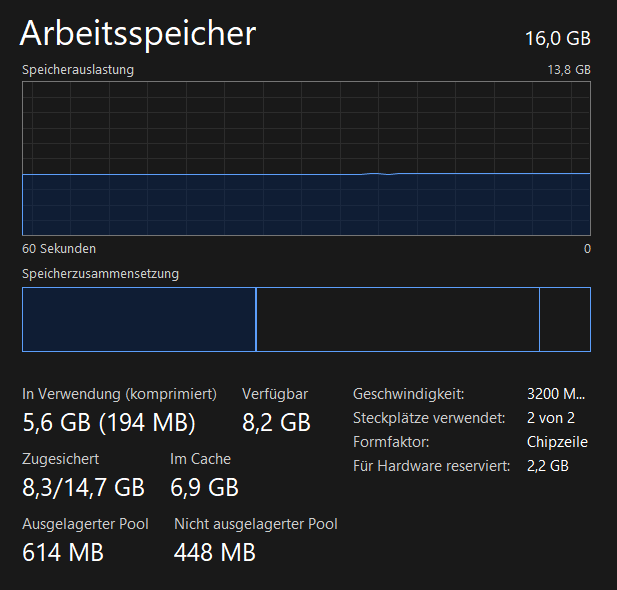Click the Verfügbar 8,2 GB value
The image size is (617, 590).
[276, 422]
